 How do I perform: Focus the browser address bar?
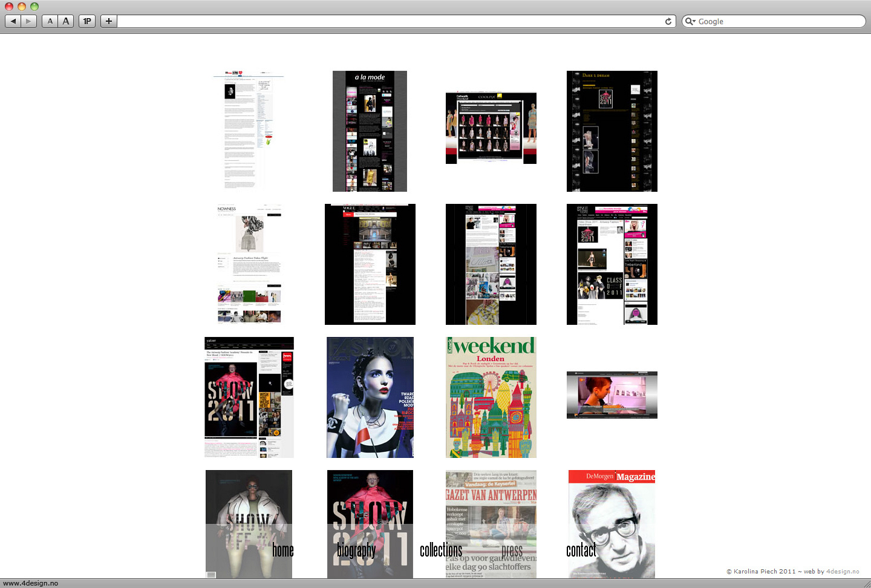pos(390,21)
